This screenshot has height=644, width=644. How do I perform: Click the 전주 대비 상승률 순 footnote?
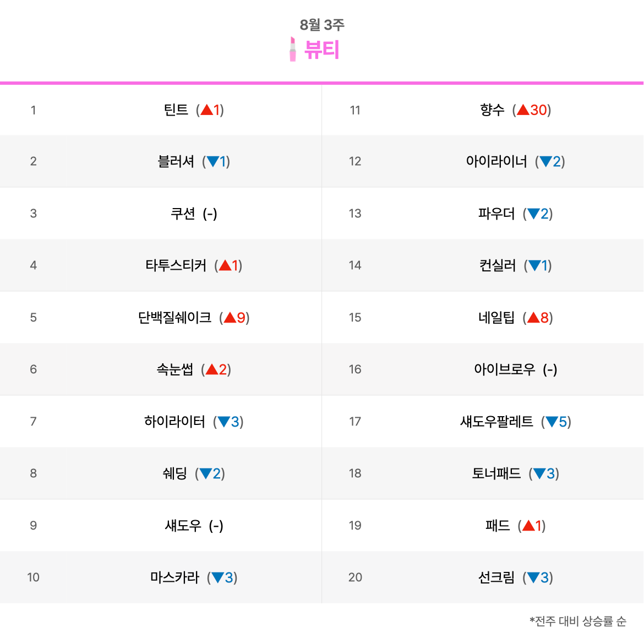577,621
